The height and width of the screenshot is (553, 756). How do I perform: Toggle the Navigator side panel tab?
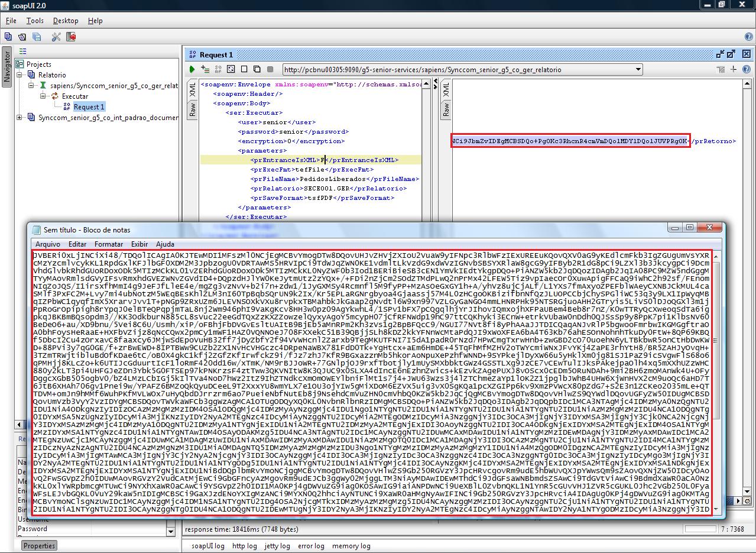[x=7, y=66]
